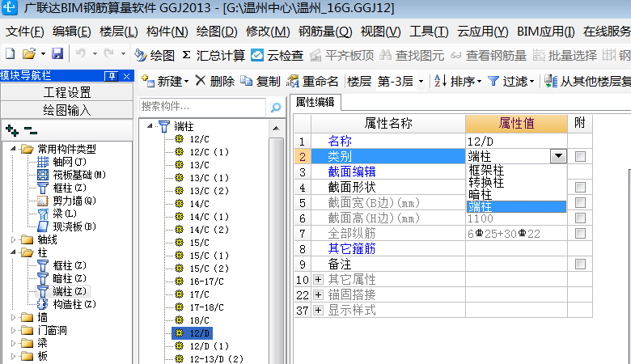The width and height of the screenshot is (631, 364).
Task: Click the search magnifier icon
Action: pos(276,108)
